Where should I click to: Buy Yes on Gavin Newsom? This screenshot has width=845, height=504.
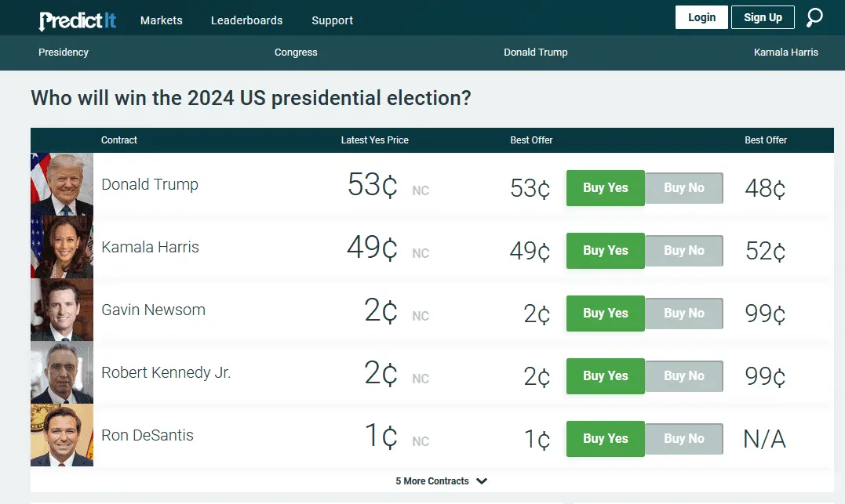click(x=605, y=314)
